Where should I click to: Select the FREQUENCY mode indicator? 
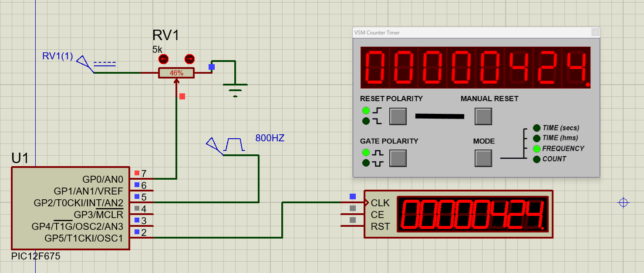click(537, 149)
